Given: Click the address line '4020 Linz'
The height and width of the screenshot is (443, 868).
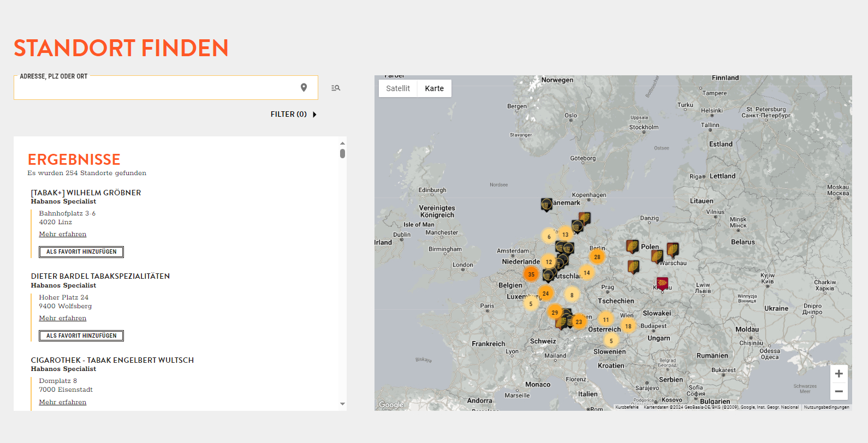Looking at the screenshot, I should click(x=56, y=222).
